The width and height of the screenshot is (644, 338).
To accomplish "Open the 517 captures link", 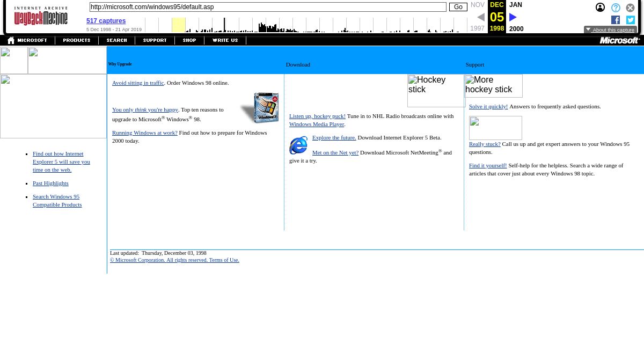I will click(x=106, y=21).
